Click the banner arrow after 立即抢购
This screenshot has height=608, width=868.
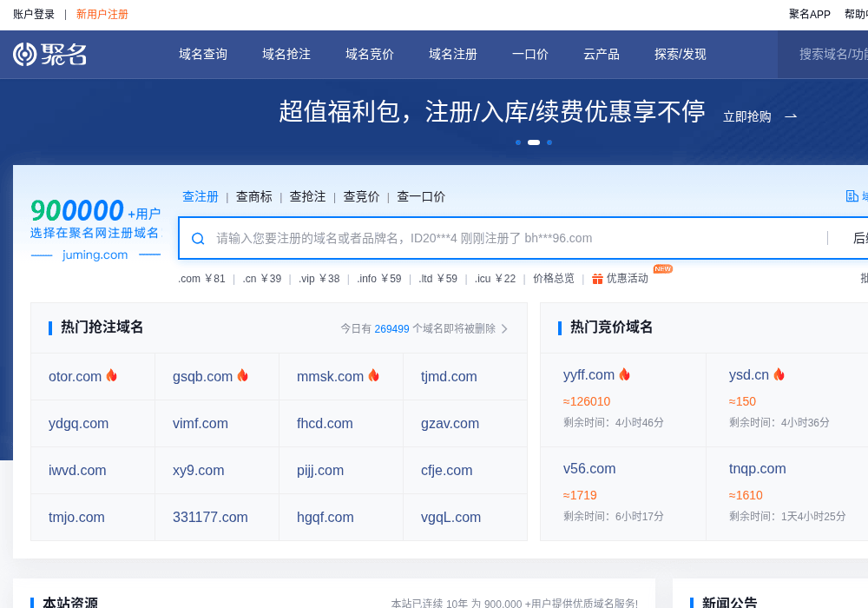791,116
